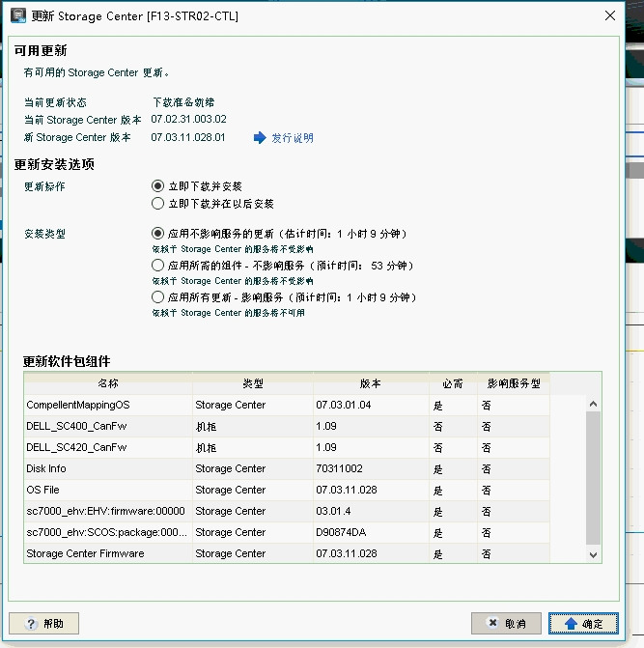Sort components by 类型 column header
The height and width of the screenshot is (648, 644).
(253, 383)
